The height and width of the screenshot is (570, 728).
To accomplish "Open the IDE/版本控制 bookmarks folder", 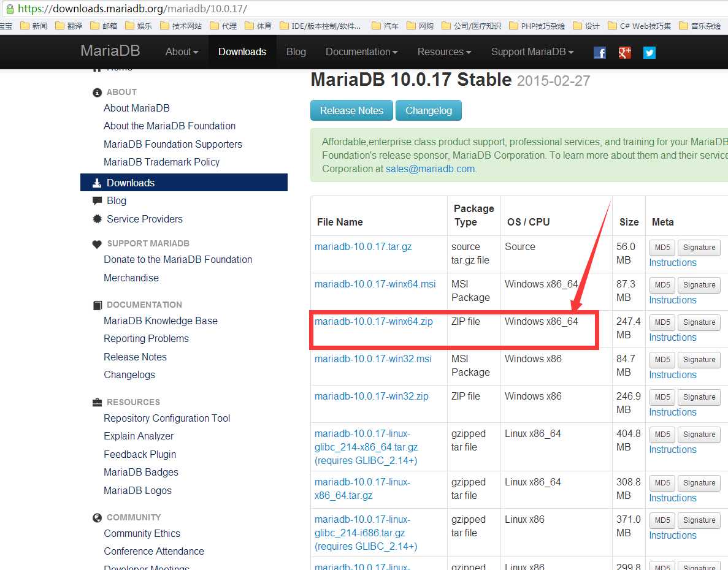I will coord(320,26).
